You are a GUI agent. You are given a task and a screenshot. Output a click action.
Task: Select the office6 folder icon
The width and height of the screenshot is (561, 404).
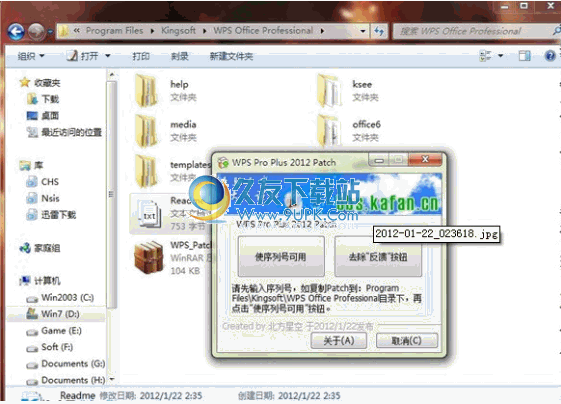click(x=329, y=131)
